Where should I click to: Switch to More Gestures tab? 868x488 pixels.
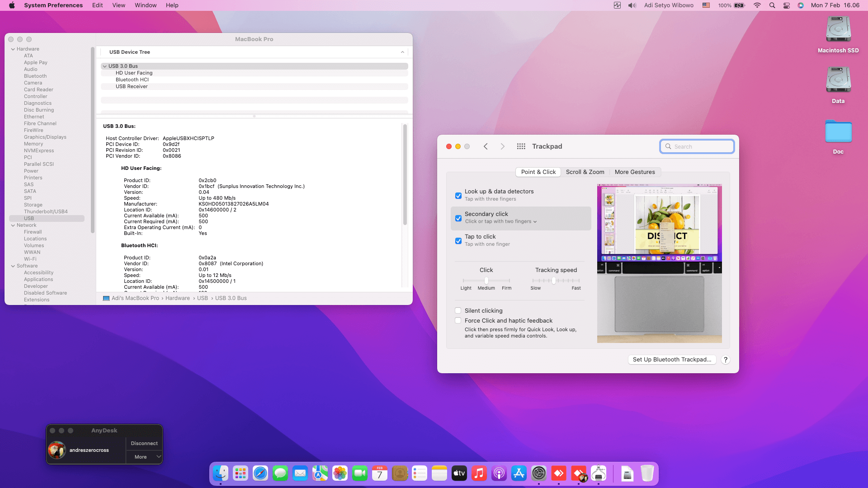pos(635,172)
